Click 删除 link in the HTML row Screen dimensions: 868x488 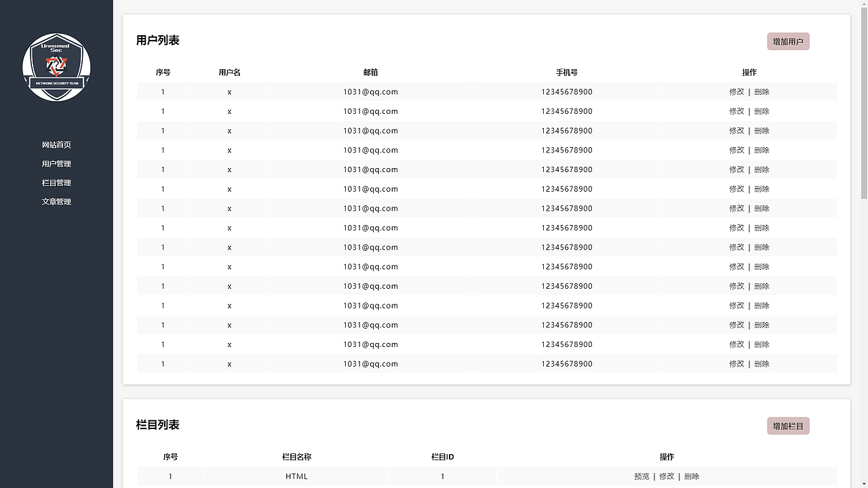tap(692, 476)
